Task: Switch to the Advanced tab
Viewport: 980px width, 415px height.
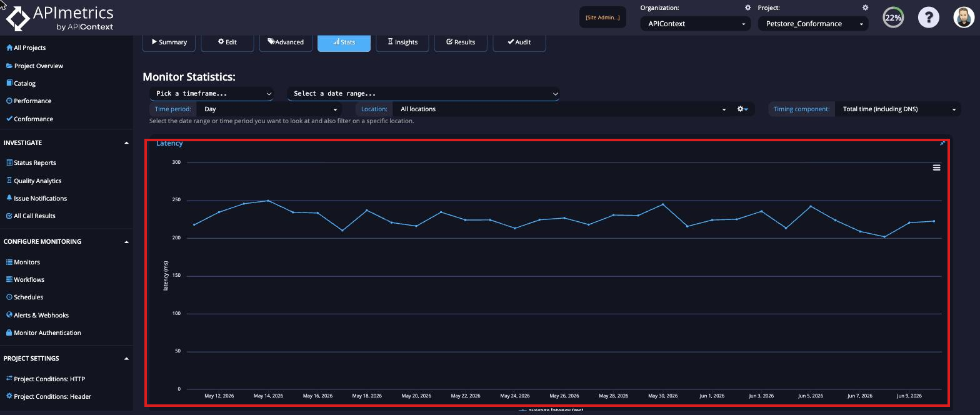Action: 286,42
